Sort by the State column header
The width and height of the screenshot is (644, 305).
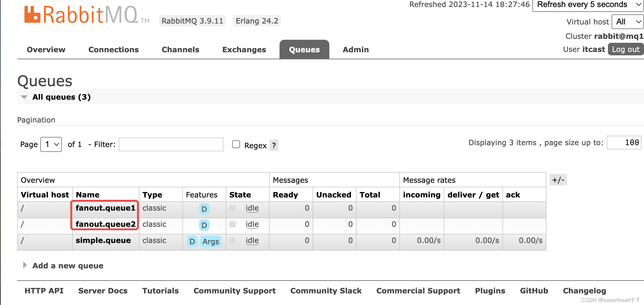point(240,195)
